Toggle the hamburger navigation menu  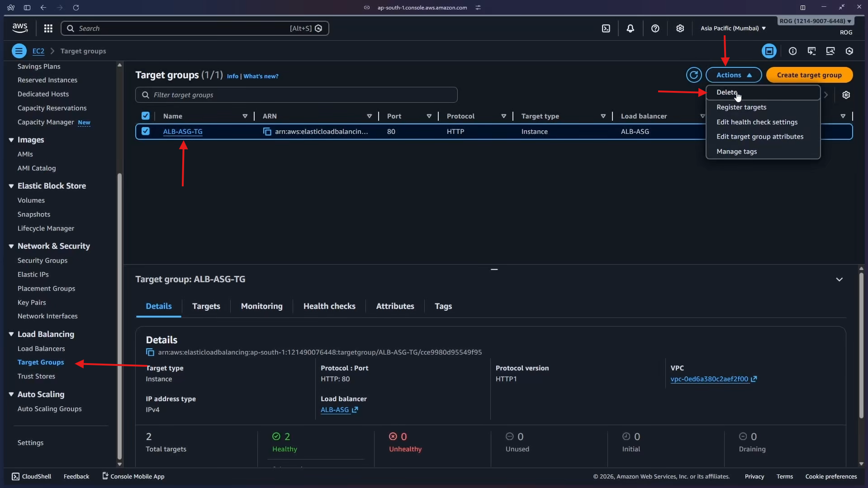coord(19,51)
